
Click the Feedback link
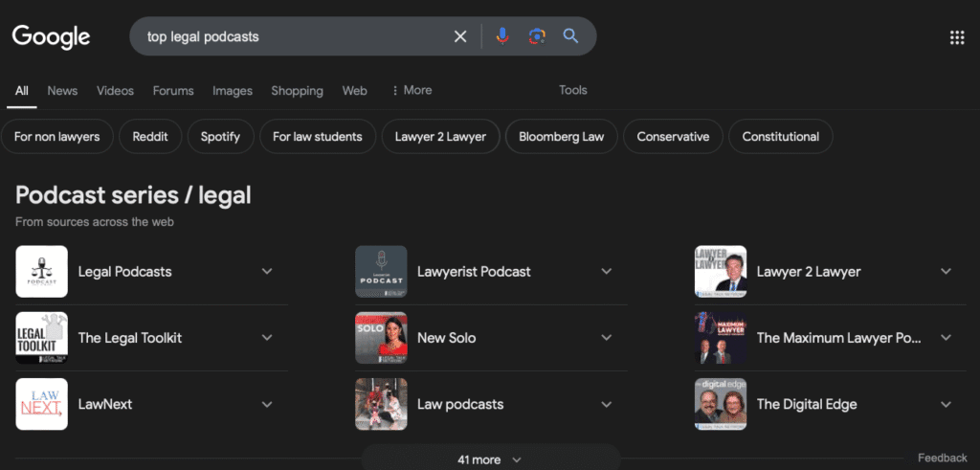pyautogui.click(x=942, y=459)
